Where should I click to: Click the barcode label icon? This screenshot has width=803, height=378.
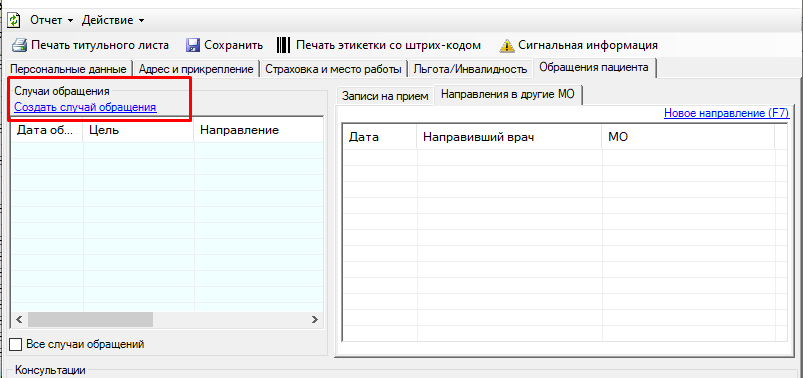pos(283,45)
